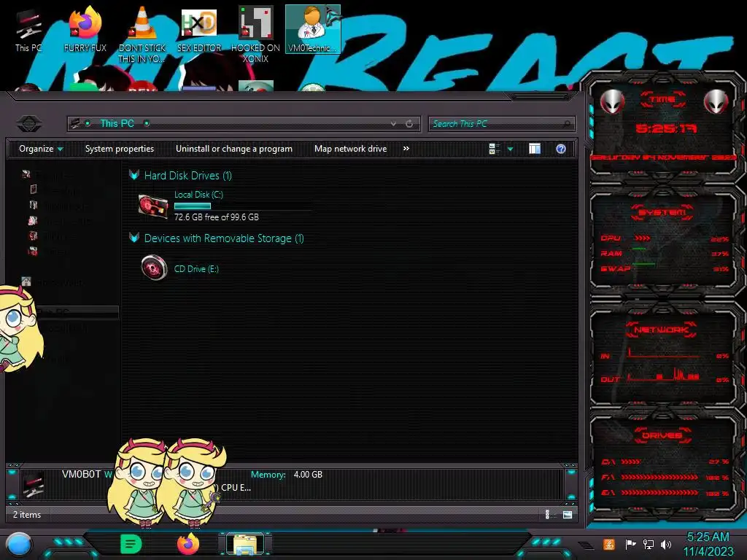The image size is (747, 560).
Task: Click the SYSTEM gadget header
Action: [662, 212]
